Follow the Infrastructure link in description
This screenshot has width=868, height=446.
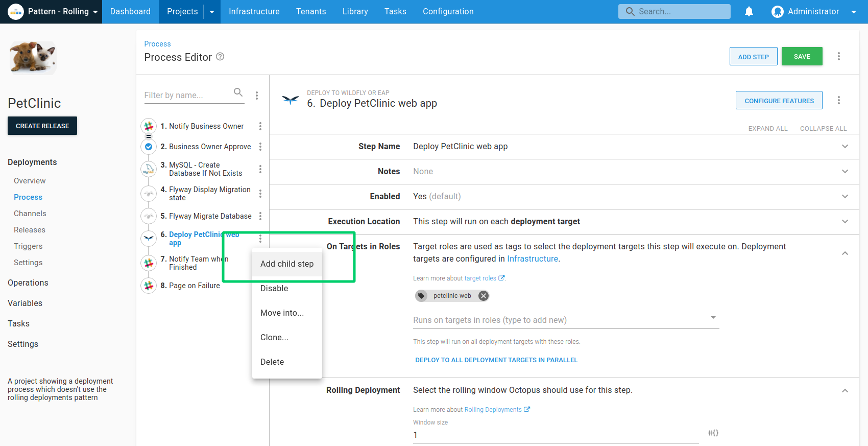(x=532, y=259)
